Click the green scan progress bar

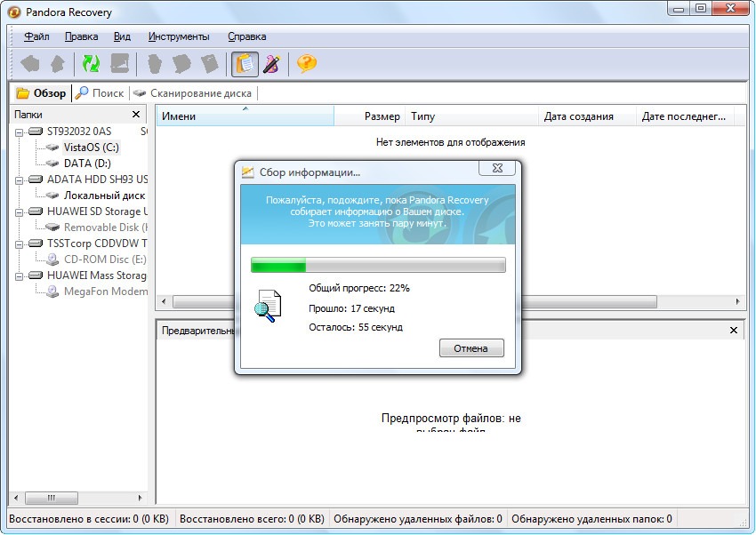378,265
